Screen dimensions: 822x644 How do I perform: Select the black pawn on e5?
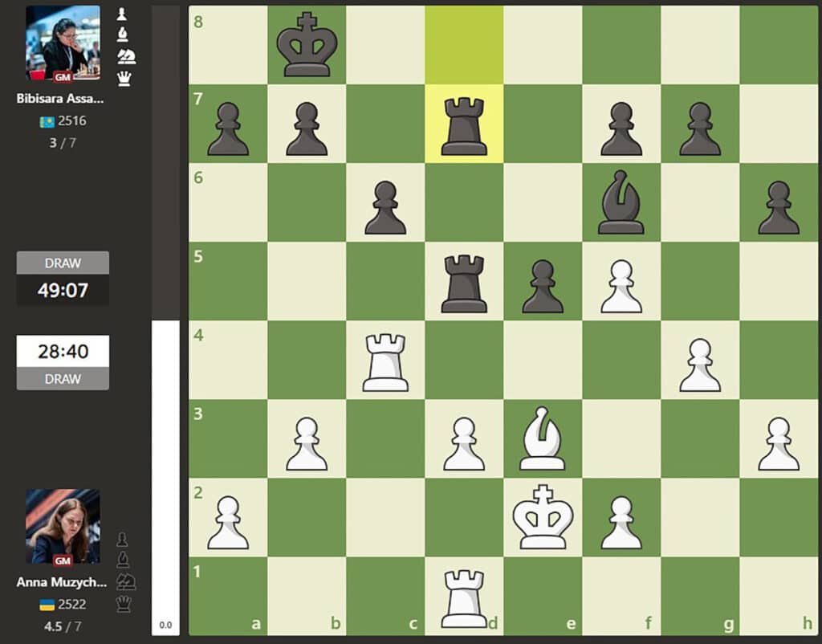point(543,282)
